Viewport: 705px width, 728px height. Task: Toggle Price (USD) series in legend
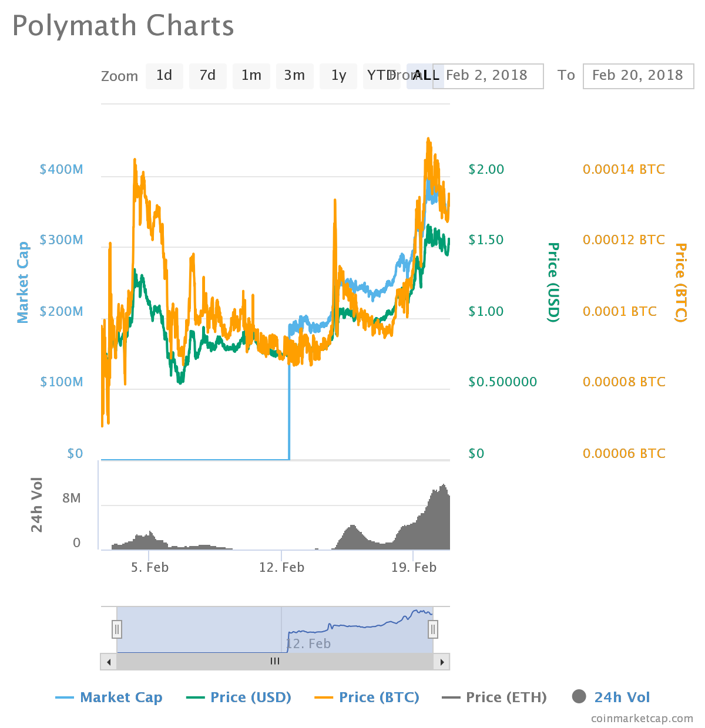[239, 697]
